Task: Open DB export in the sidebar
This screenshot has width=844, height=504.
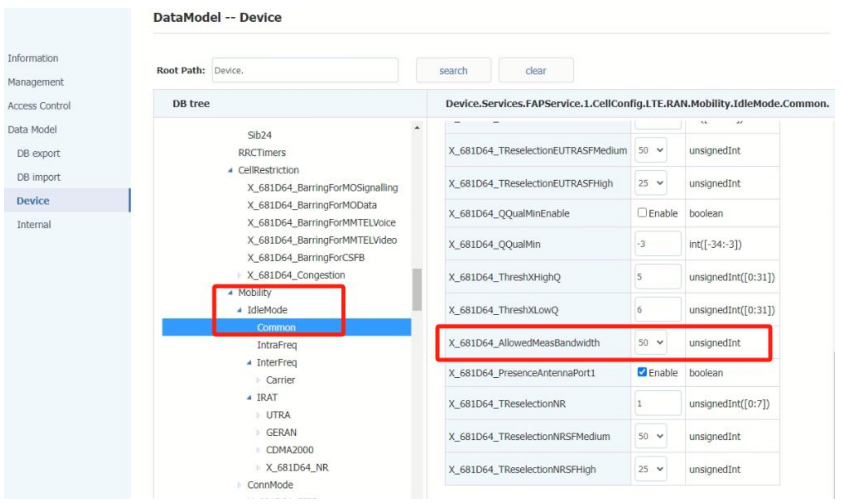Action: (x=38, y=153)
